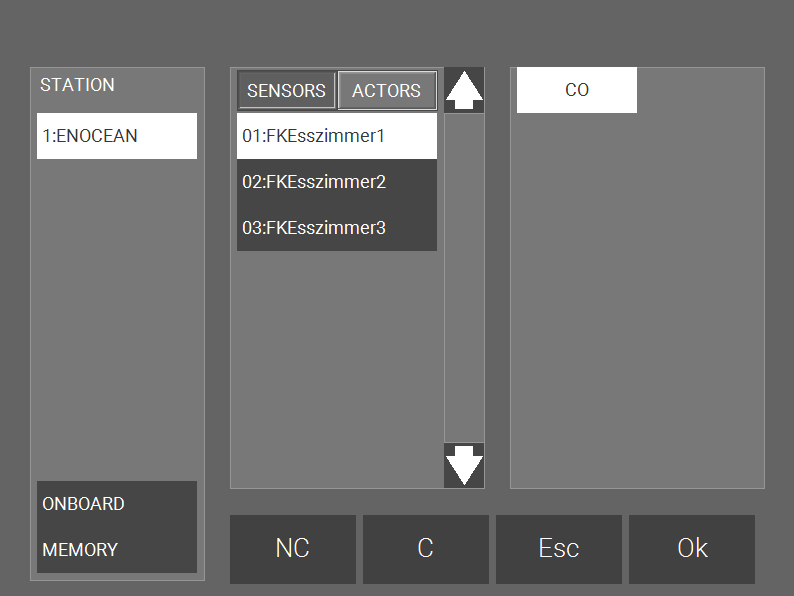This screenshot has width=794, height=596.
Task: Confirm with the Ok button
Action: point(692,548)
